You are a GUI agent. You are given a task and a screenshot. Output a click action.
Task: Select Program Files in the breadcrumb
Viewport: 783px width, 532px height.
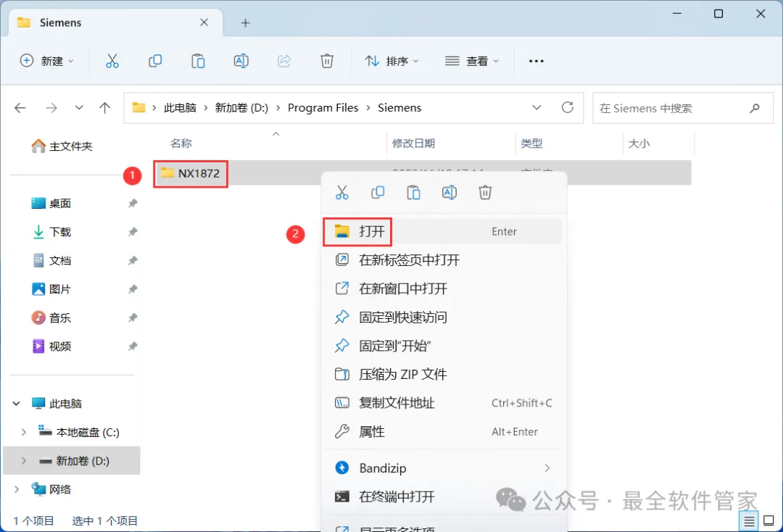coord(323,108)
